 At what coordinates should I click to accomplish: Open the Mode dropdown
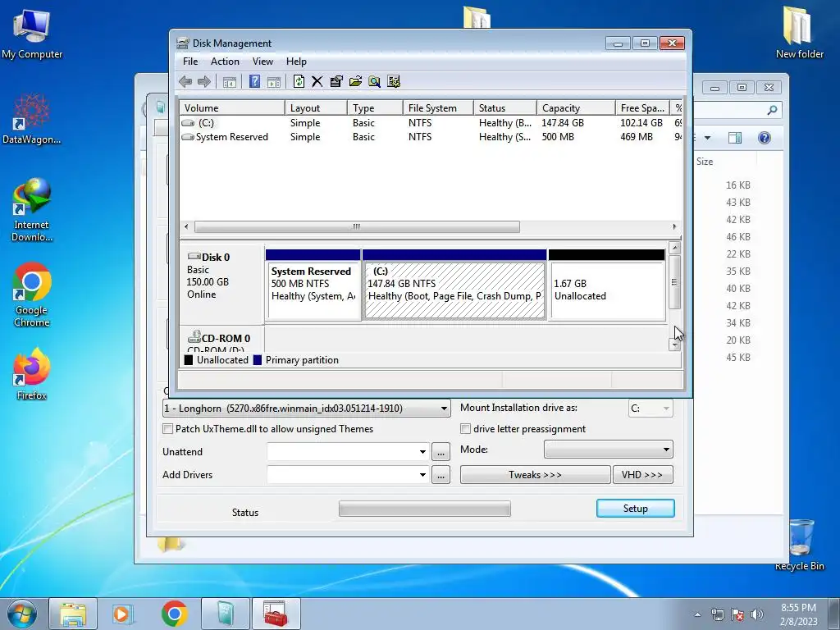point(609,450)
